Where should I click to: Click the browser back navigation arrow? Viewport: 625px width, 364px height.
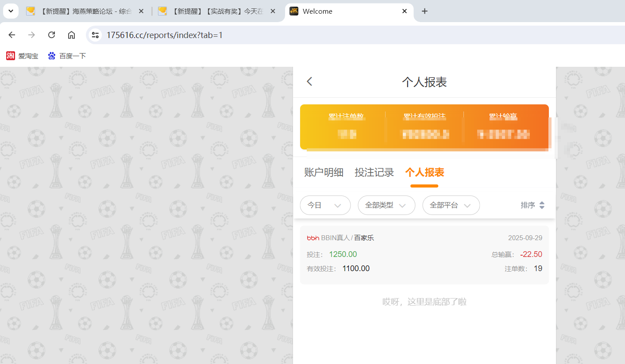coord(12,34)
